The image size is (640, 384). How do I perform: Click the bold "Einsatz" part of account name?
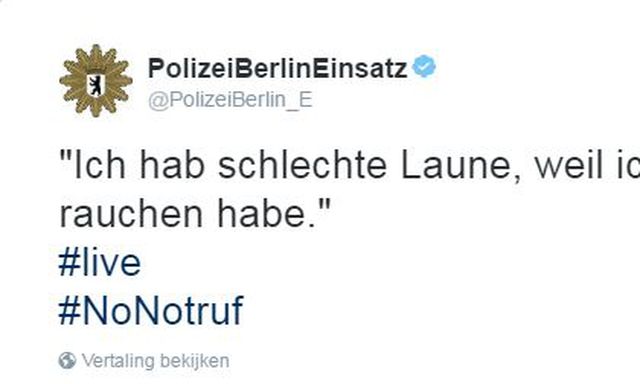[361, 68]
